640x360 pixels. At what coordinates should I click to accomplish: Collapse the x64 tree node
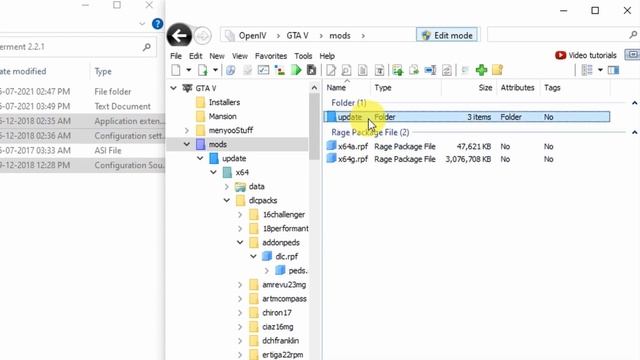pos(213,172)
